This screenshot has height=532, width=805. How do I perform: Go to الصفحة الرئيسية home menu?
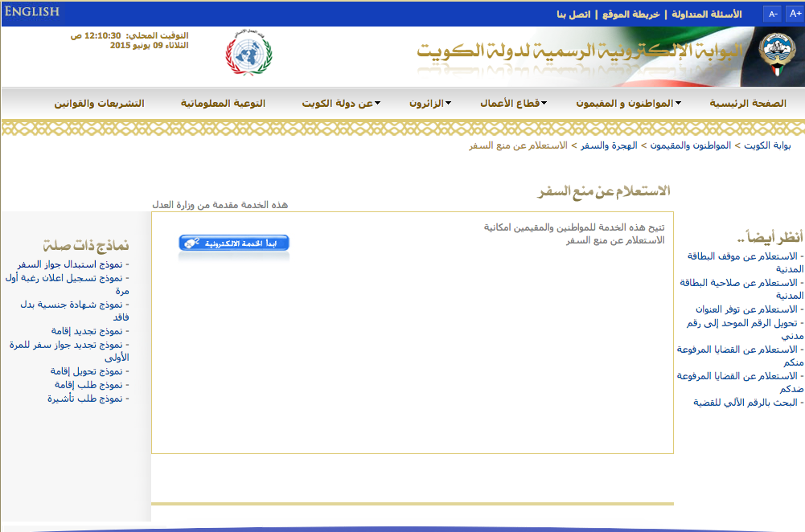coord(748,103)
